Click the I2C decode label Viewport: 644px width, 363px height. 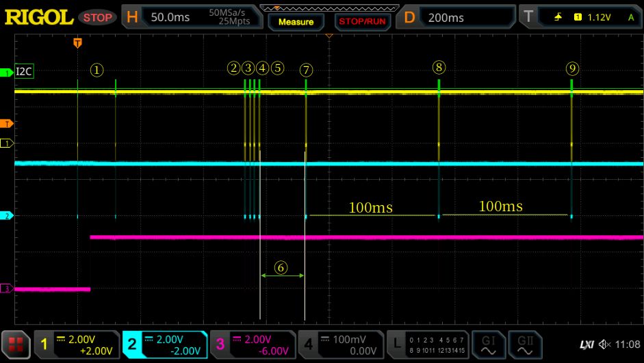24,71
